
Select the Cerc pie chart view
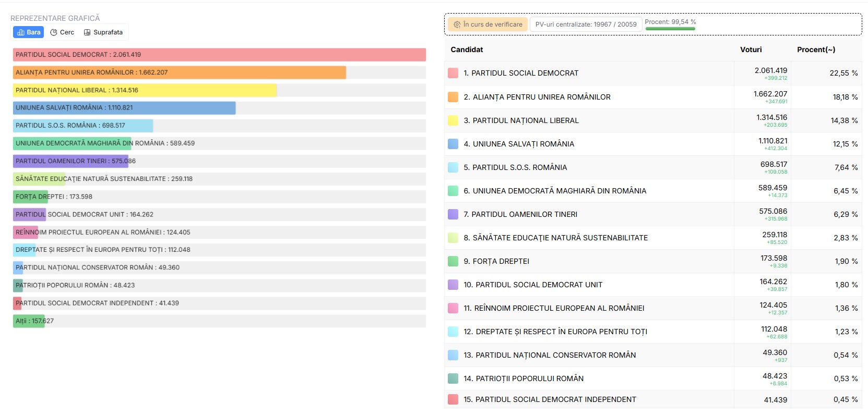click(62, 32)
